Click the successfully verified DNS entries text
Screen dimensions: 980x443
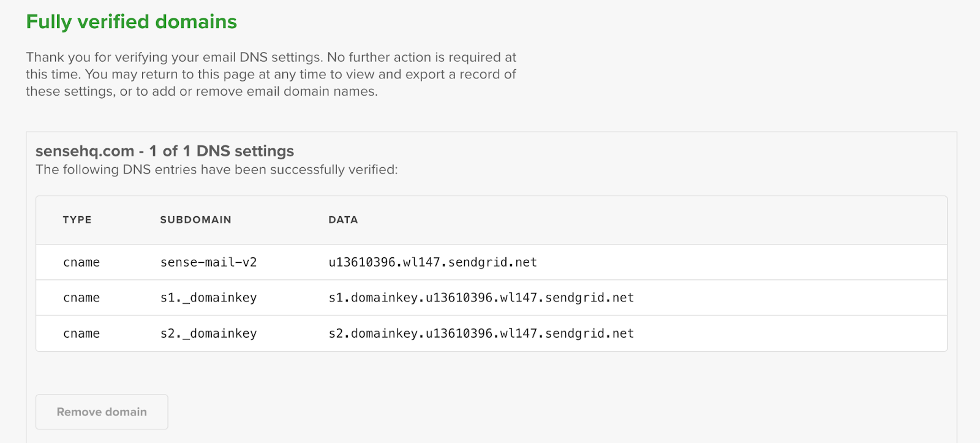[217, 170]
